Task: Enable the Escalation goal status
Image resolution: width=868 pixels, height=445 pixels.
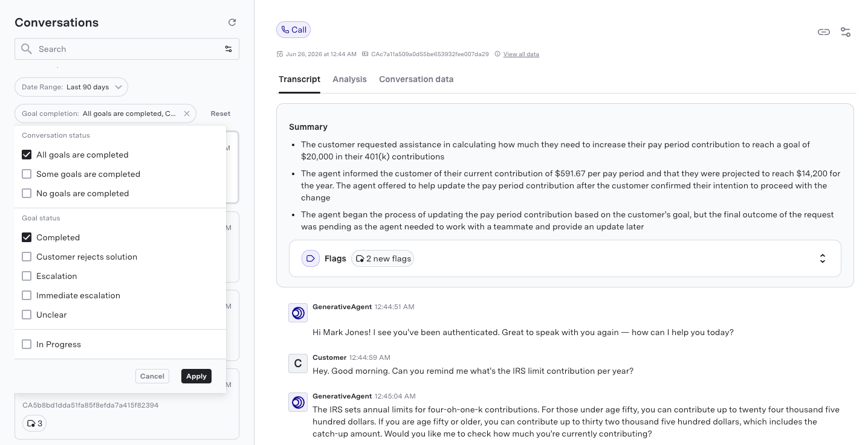Action: tap(27, 276)
